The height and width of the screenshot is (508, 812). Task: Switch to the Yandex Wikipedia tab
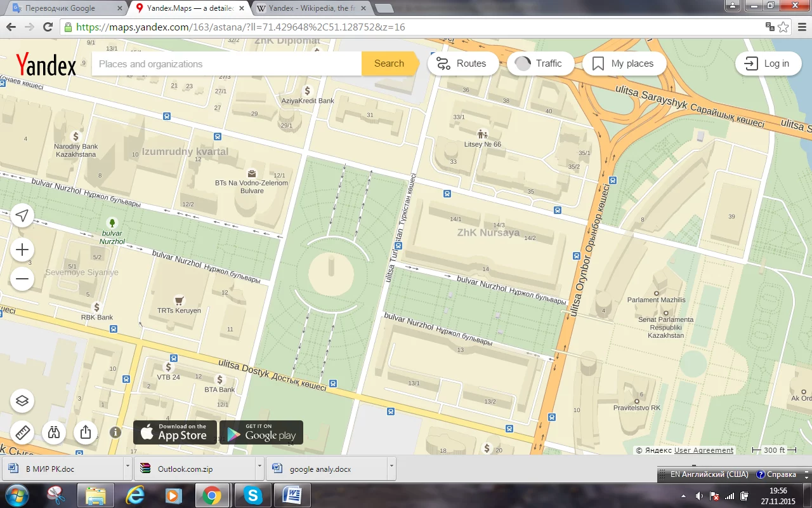click(x=308, y=8)
